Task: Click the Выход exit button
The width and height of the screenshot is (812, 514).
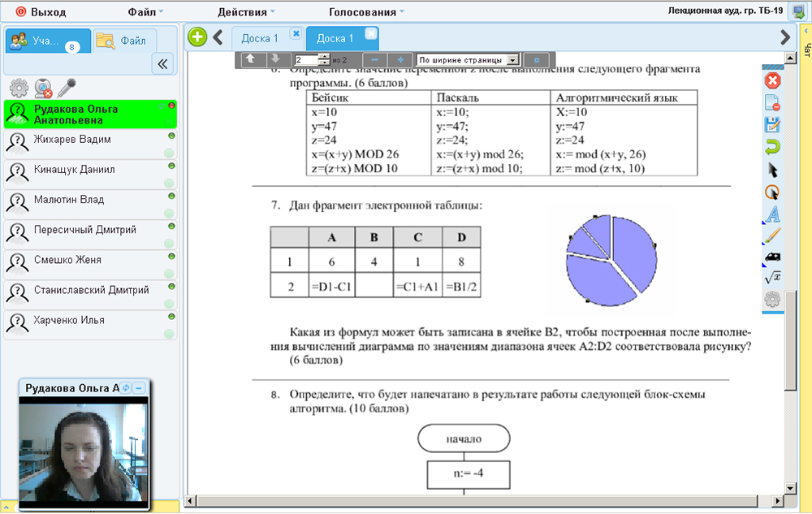Action: tap(41, 12)
